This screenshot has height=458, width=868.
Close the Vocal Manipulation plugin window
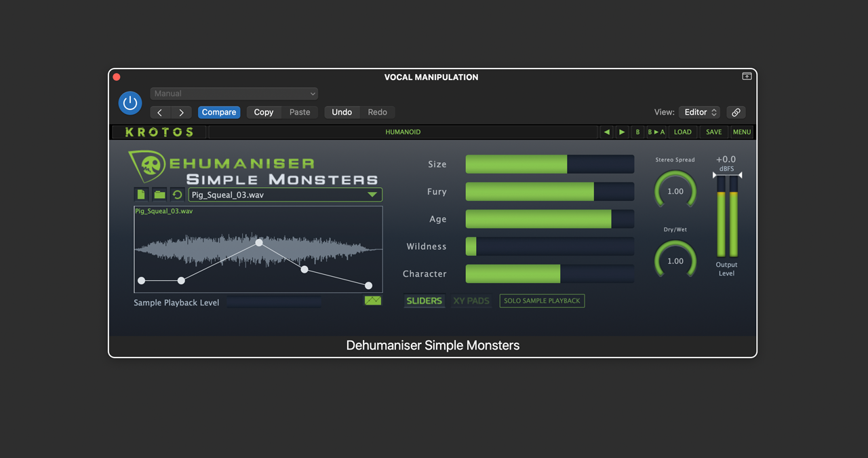point(117,77)
